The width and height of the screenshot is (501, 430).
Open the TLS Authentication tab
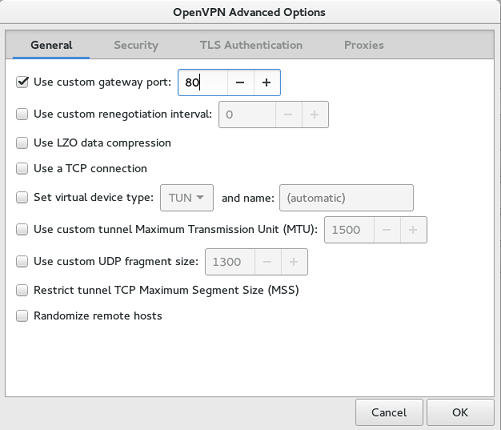pyautogui.click(x=251, y=45)
